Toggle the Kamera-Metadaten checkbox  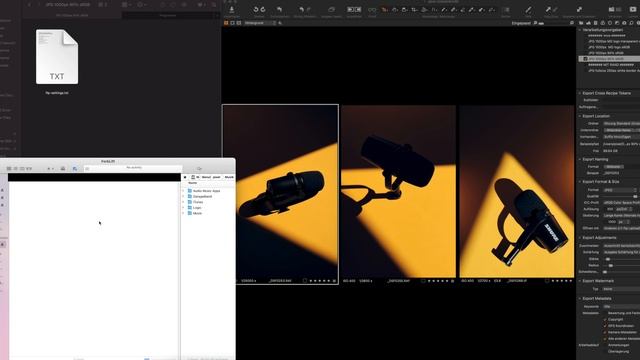(x=605, y=332)
